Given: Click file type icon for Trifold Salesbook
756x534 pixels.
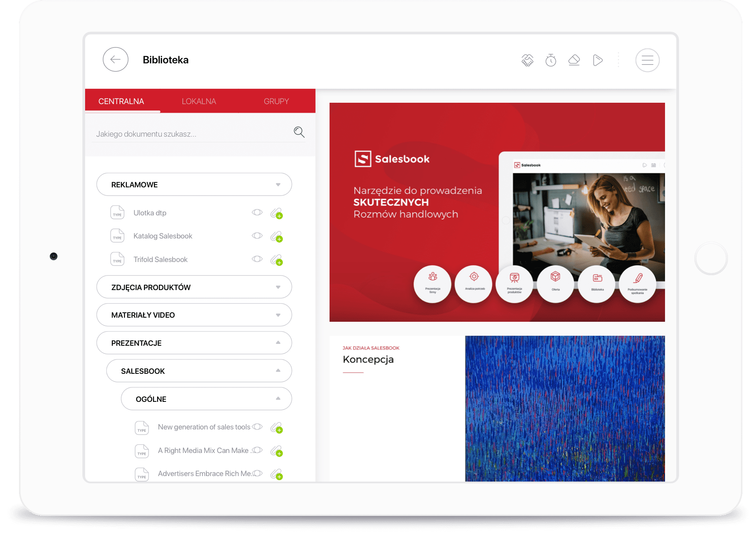Looking at the screenshot, I should point(117,259).
